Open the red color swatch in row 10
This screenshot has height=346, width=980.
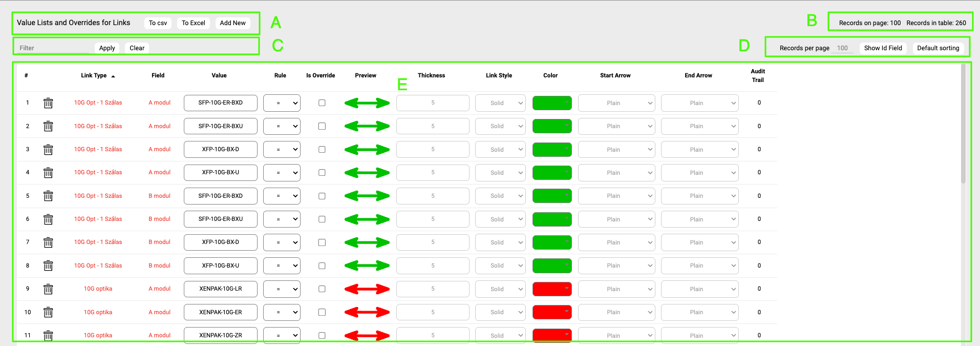coord(552,312)
